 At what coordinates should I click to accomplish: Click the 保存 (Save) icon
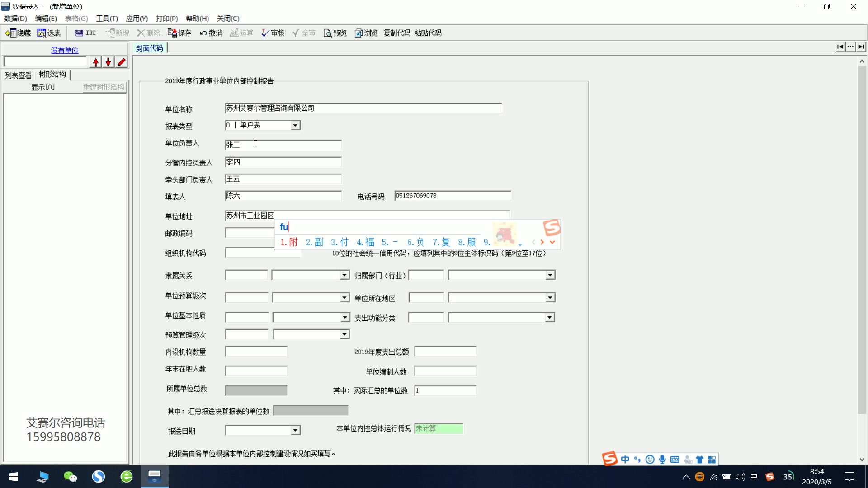click(182, 33)
